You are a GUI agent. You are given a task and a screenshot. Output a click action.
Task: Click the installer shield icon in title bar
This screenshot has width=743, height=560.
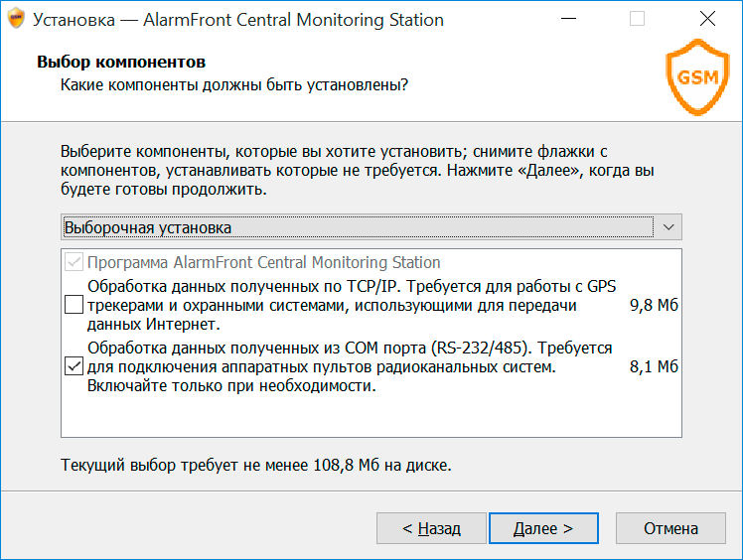point(16,19)
